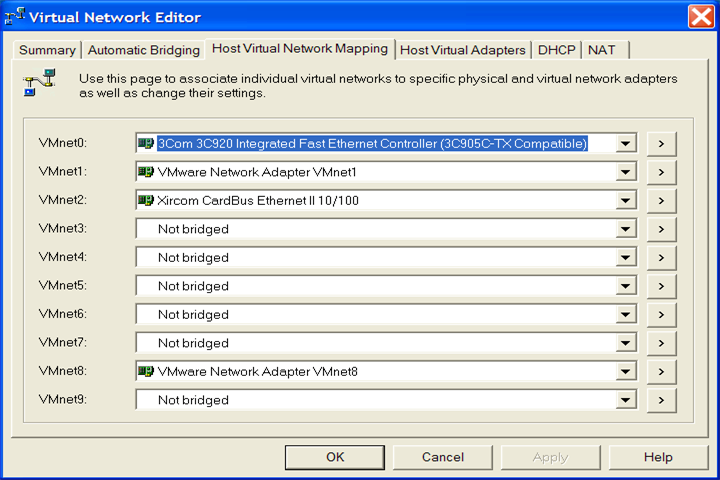This screenshot has height=480, width=720.
Task: Open the VMnet9 '>' options button
Action: click(x=661, y=401)
